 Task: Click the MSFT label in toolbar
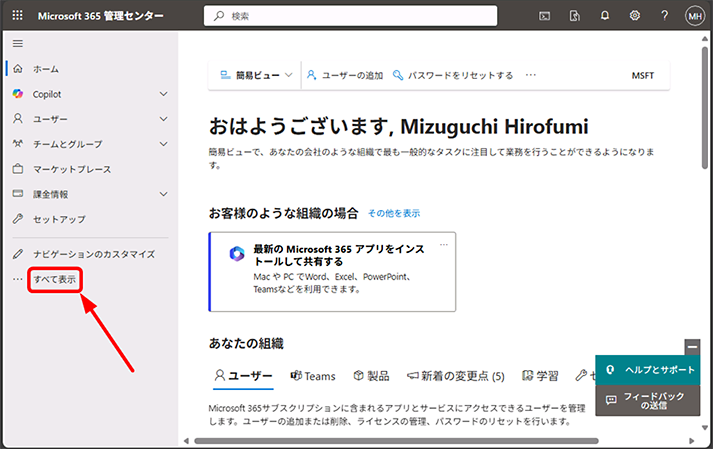(x=643, y=76)
